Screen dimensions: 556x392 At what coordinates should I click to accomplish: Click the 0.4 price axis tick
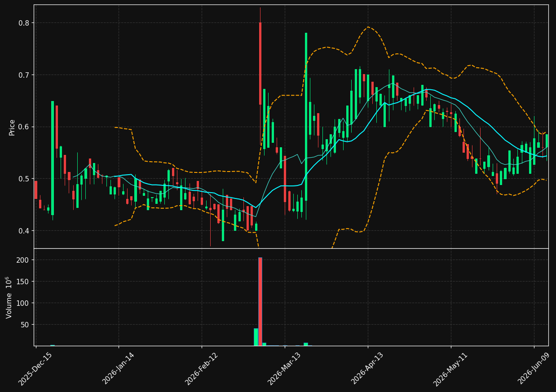click(x=25, y=231)
